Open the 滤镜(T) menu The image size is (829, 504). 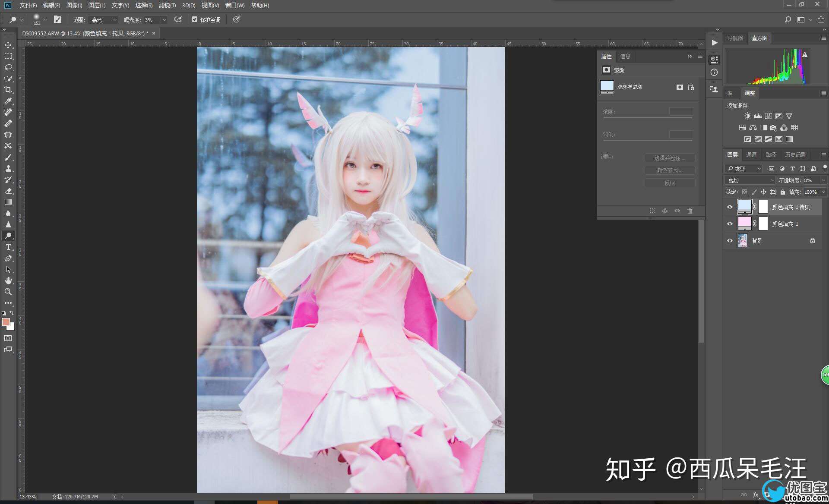[x=167, y=5]
